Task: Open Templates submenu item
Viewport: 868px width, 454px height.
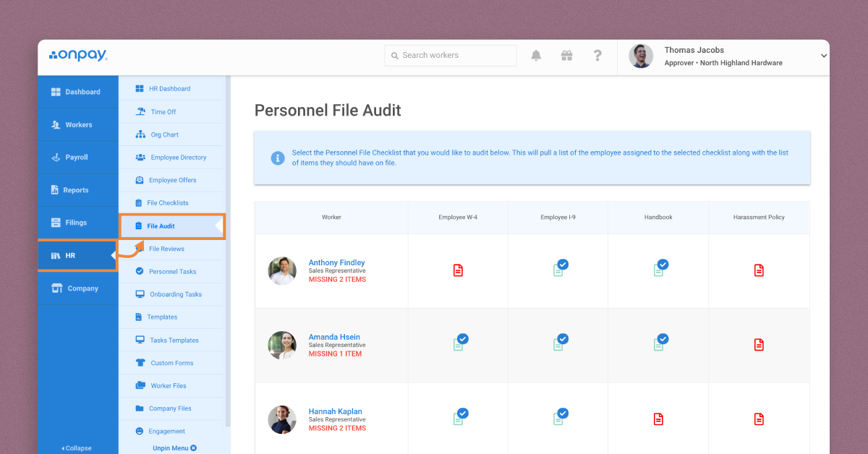Action: (172, 317)
